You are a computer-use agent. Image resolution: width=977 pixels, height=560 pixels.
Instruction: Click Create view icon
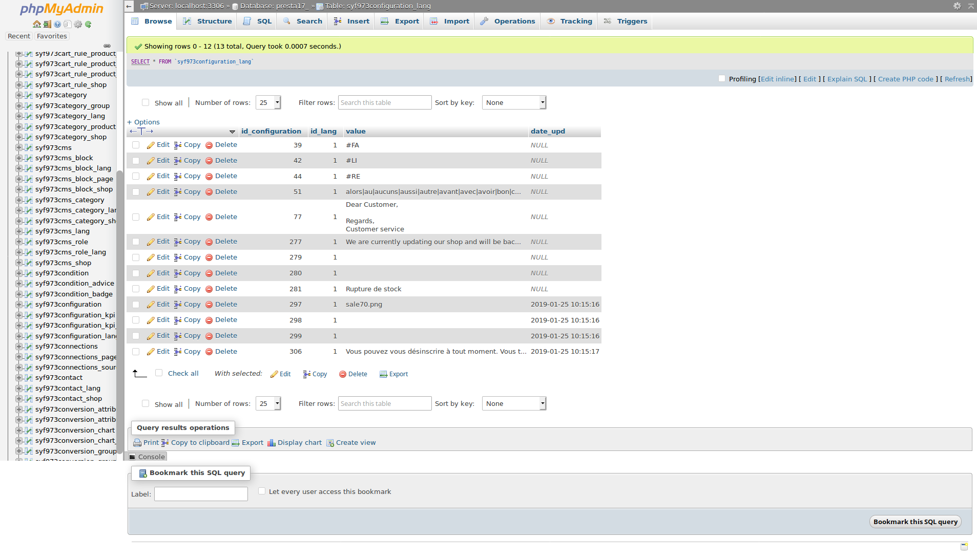pos(330,443)
